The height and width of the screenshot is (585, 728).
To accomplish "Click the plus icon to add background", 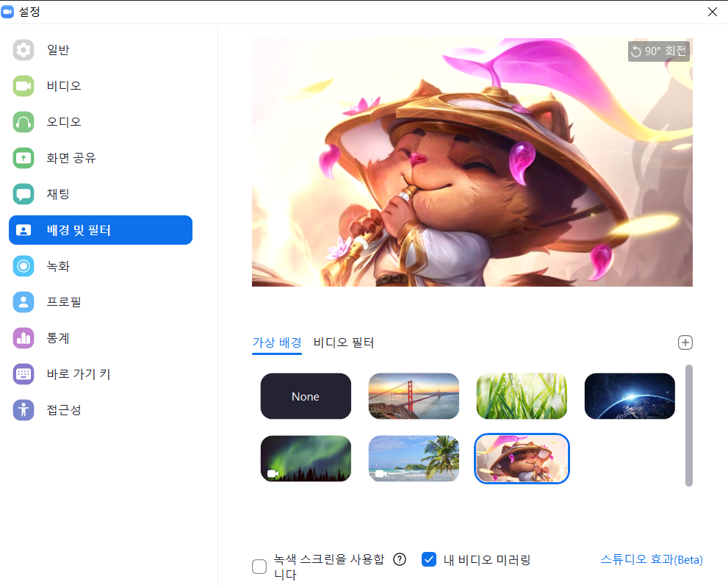I will pyautogui.click(x=685, y=342).
